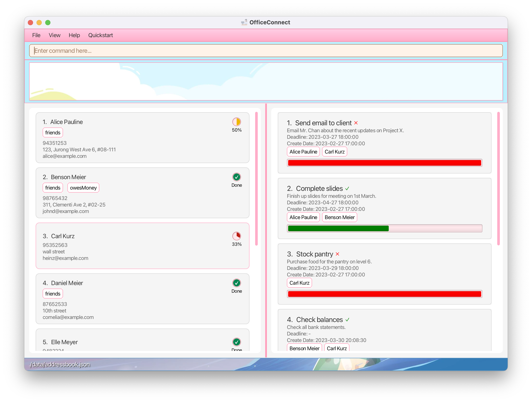Click Alice Pauline's 50% progress pie icon
The width and height of the screenshot is (532, 403).
tap(237, 122)
